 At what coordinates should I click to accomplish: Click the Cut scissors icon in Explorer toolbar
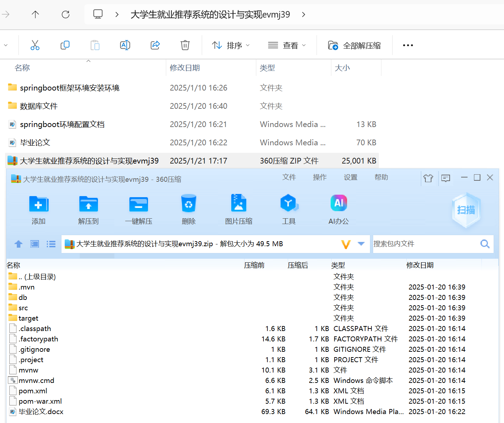[x=35, y=45]
